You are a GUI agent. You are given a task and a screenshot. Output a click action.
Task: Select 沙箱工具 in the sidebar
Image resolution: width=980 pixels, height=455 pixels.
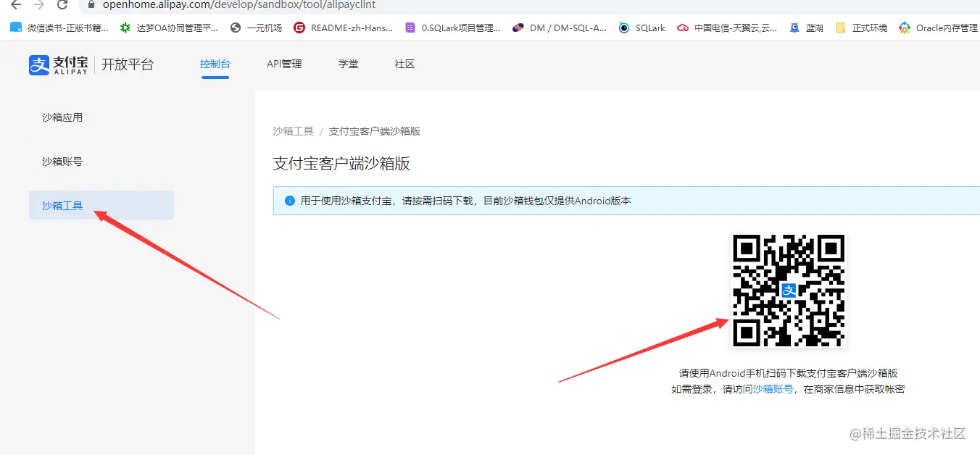click(101, 205)
